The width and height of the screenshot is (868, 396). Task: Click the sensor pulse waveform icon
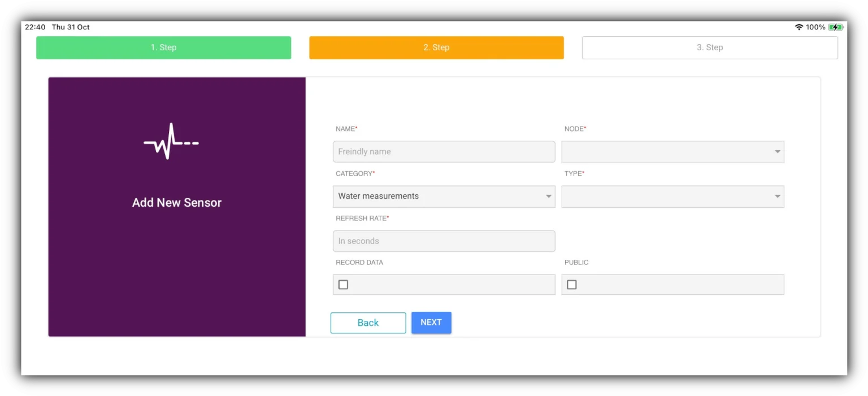point(171,142)
